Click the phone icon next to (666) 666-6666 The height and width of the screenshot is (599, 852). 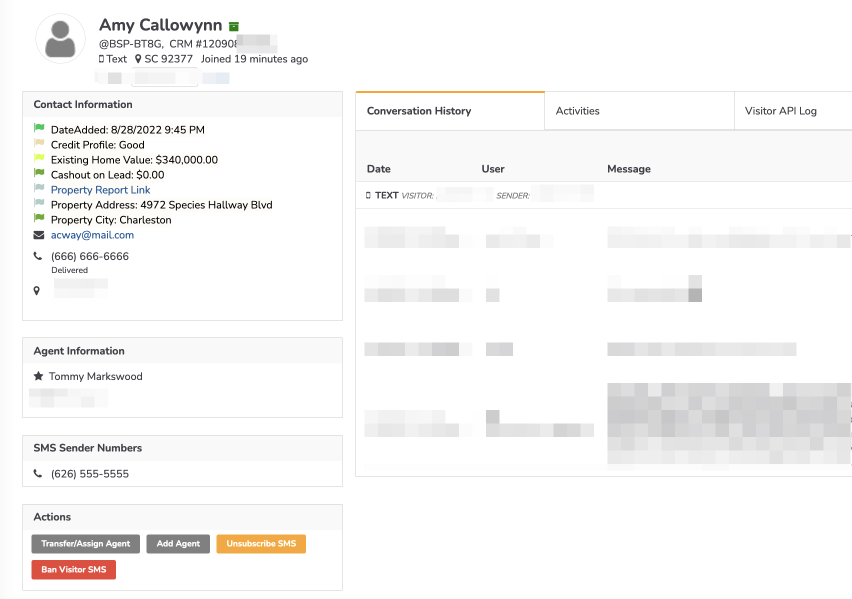[38, 256]
